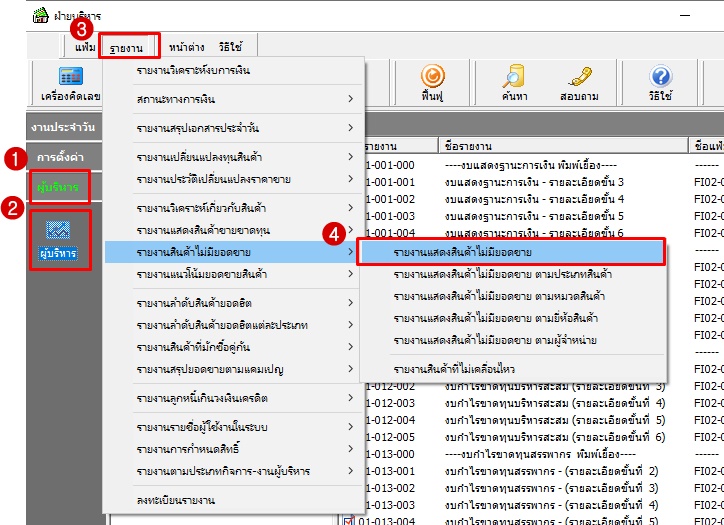Viewport: 724px width, 525px height.
Task: Open รายงานลำดับสินค้ายอดฮิตแต่ละประเภท entry
Action: 231,325
